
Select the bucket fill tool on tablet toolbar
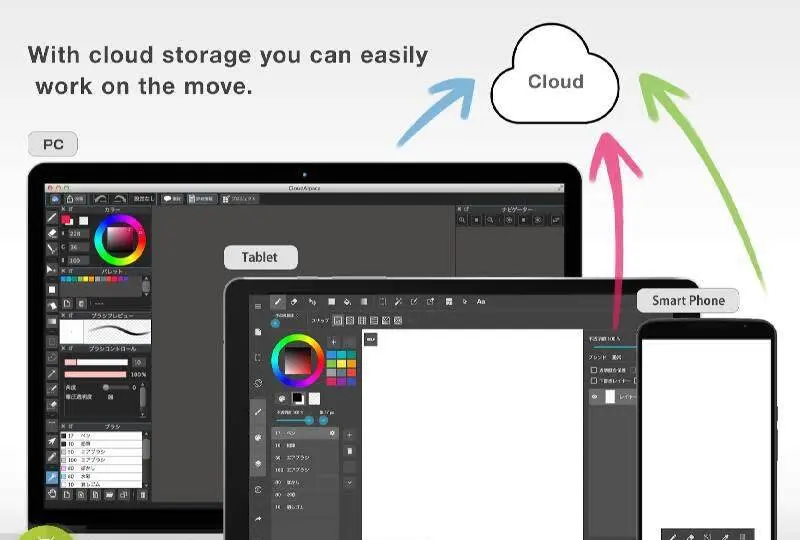[347, 302]
